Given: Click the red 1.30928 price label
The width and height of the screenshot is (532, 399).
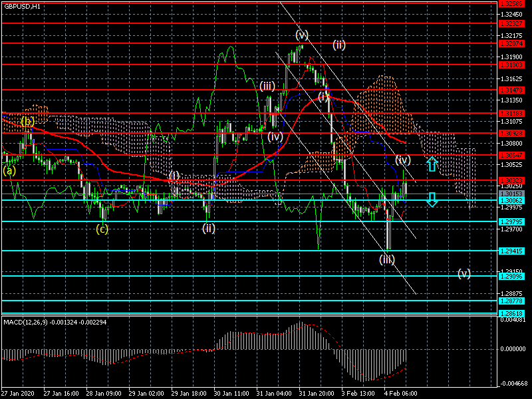Looking at the screenshot, I should point(511,134).
